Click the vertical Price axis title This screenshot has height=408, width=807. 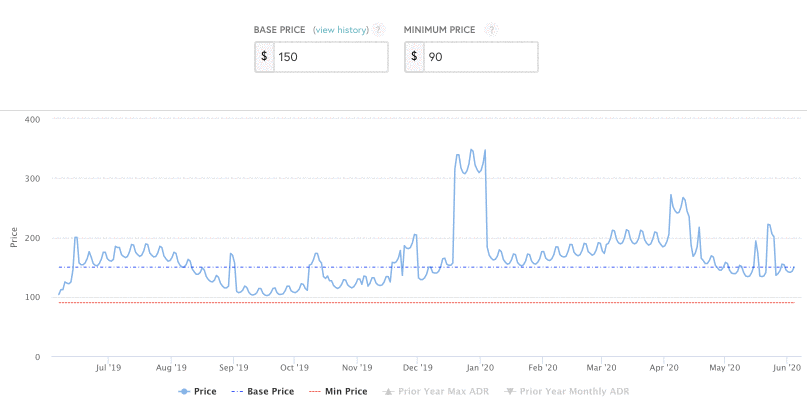(x=14, y=237)
